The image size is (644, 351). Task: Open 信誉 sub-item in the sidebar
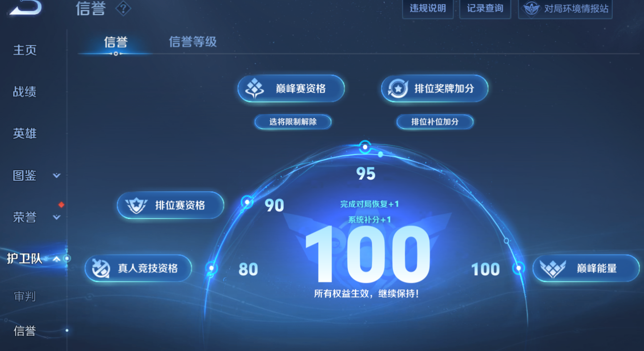25,331
